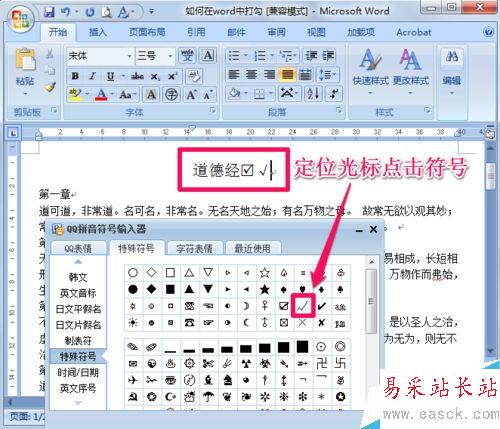Viewport: 500px width, 429px height.
Task: Apply character shading A icon
Action: coord(151,95)
